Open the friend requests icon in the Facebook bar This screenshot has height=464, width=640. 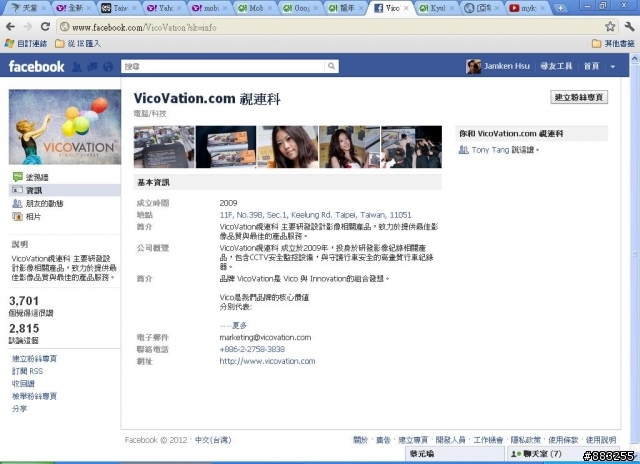click(77, 67)
